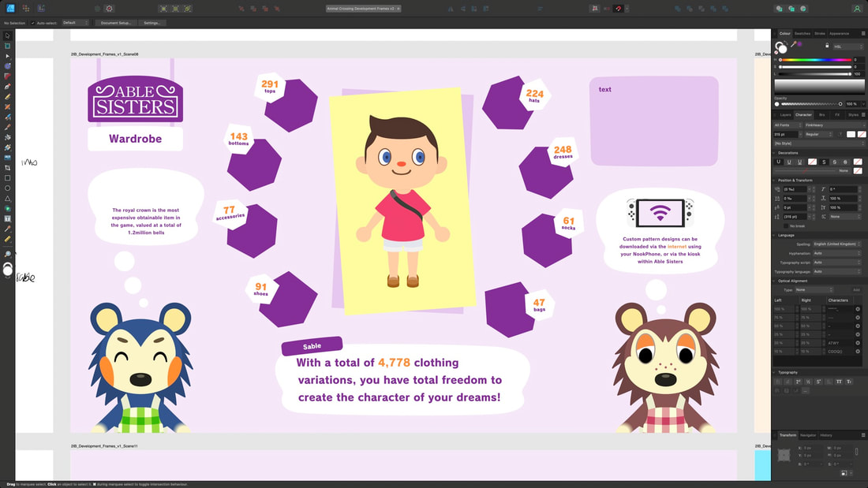Open the All Fonts collection dropdown
Image resolution: width=868 pixels, height=488 pixels.
788,125
